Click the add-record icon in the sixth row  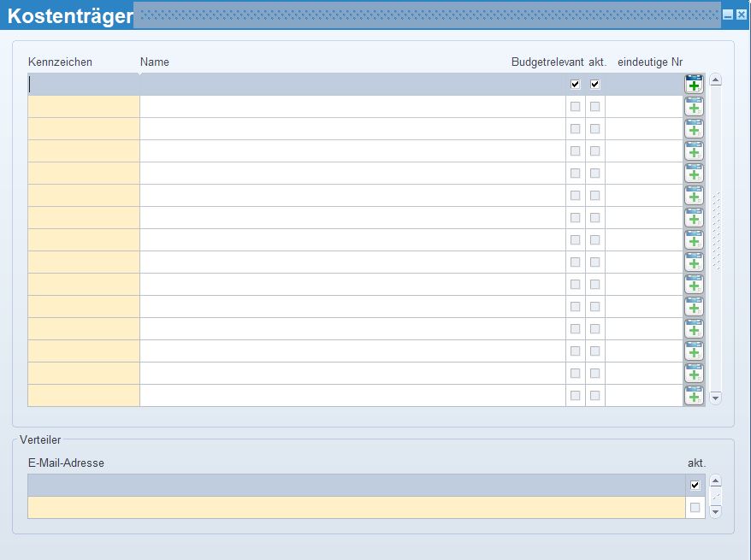click(x=694, y=195)
